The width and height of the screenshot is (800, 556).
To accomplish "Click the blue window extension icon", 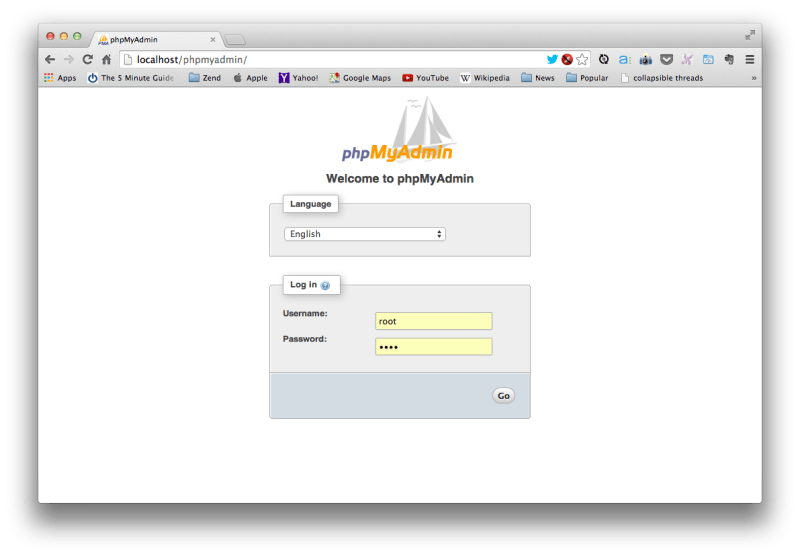I will (708, 60).
